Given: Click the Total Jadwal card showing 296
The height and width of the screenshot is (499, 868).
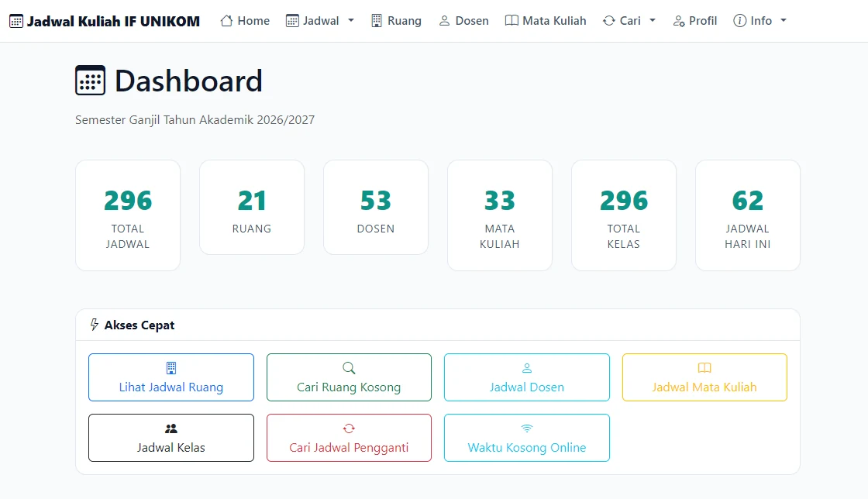Looking at the screenshot, I should coord(128,215).
